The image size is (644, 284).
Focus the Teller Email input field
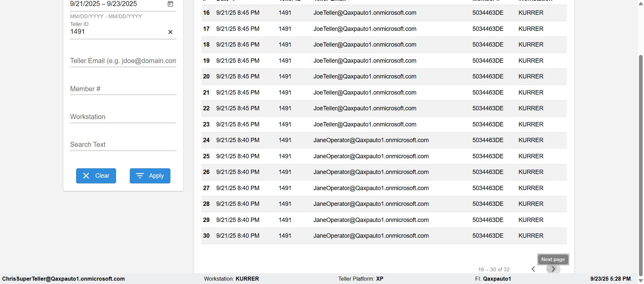point(123,61)
